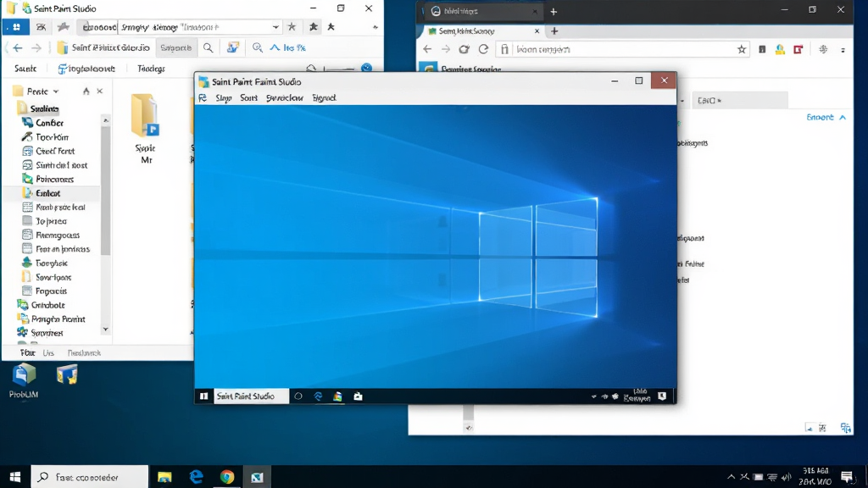The image size is (868, 488).
Task: Click the tree scrollbar up arrow
Action: coord(106,120)
